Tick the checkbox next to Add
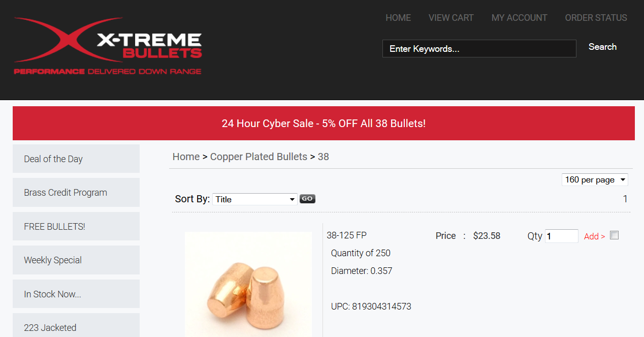Image resolution: width=644 pixels, height=337 pixels. [614, 235]
